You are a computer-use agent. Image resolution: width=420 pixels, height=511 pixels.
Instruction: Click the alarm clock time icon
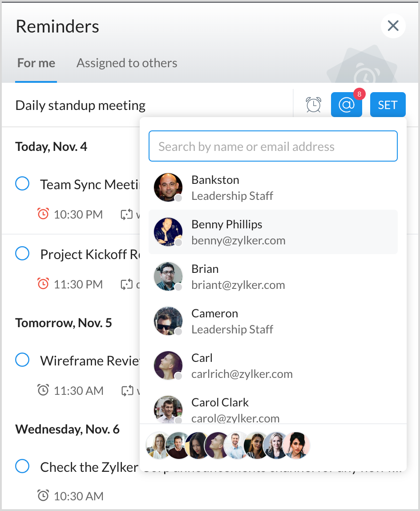tap(314, 105)
